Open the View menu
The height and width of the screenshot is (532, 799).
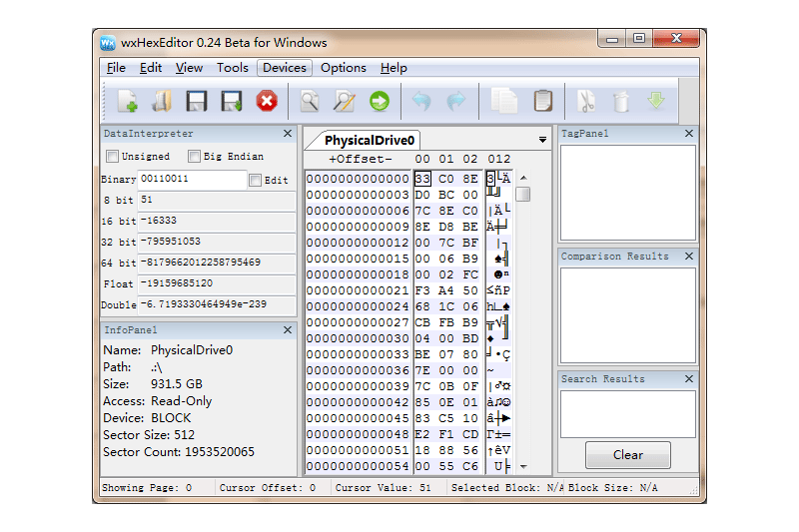pyautogui.click(x=189, y=68)
